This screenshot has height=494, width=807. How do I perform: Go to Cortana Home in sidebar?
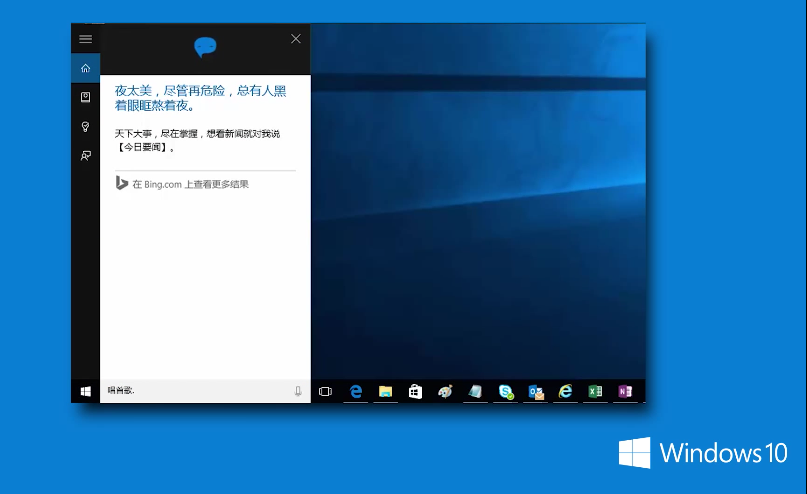point(85,68)
